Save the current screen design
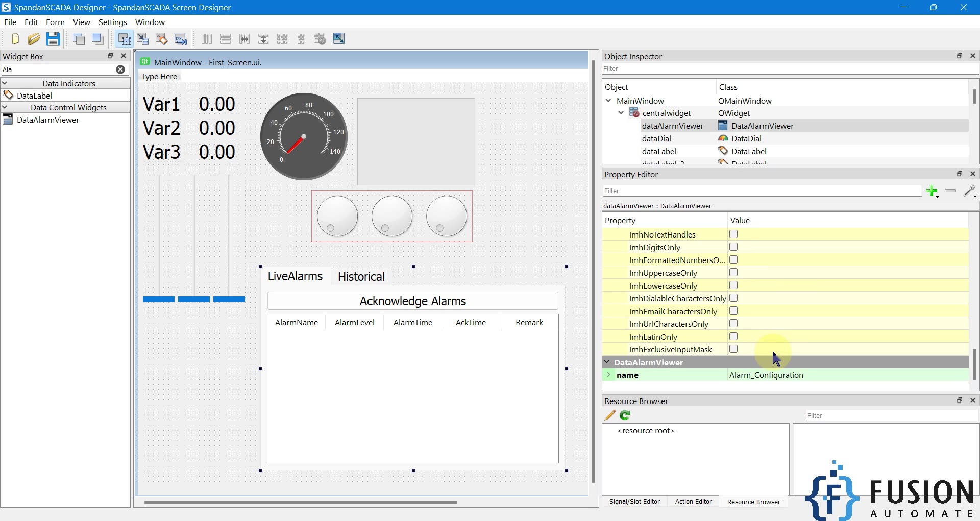980x521 pixels. 53,38
